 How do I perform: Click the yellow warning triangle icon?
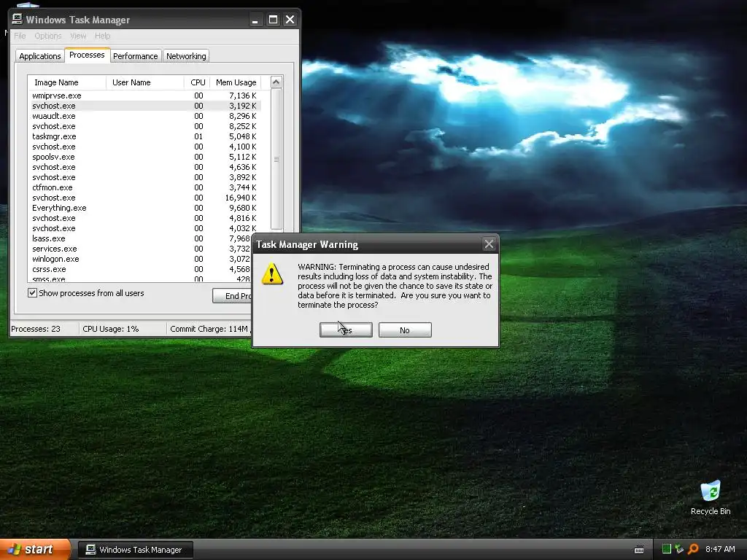(x=272, y=274)
